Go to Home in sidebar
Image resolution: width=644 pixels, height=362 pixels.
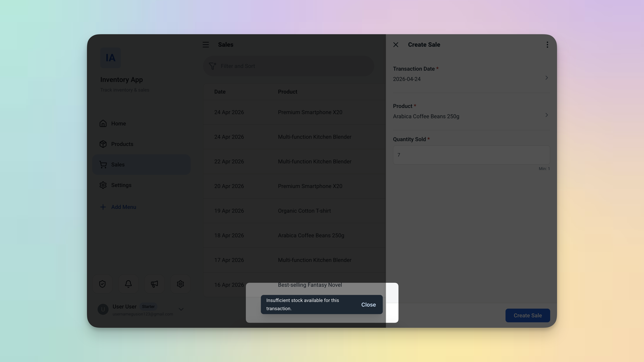click(x=141, y=123)
